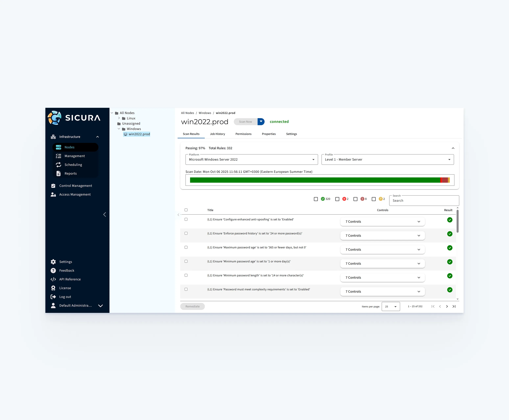Toggle the passed results filter checkbox (320)
Image resolution: width=509 pixels, height=420 pixels.
[316, 199]
